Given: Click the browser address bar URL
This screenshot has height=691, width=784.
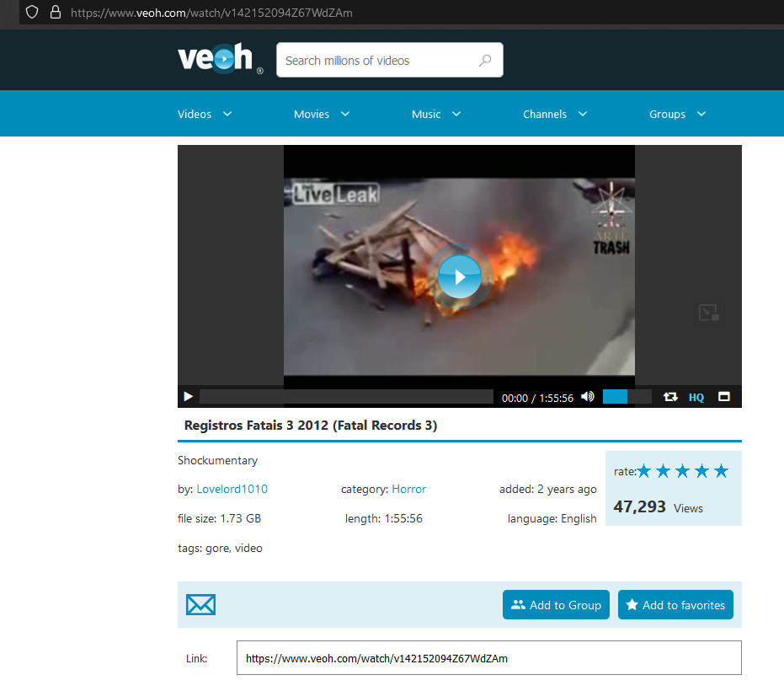Looking at the screenshot, I should point(211,13).
